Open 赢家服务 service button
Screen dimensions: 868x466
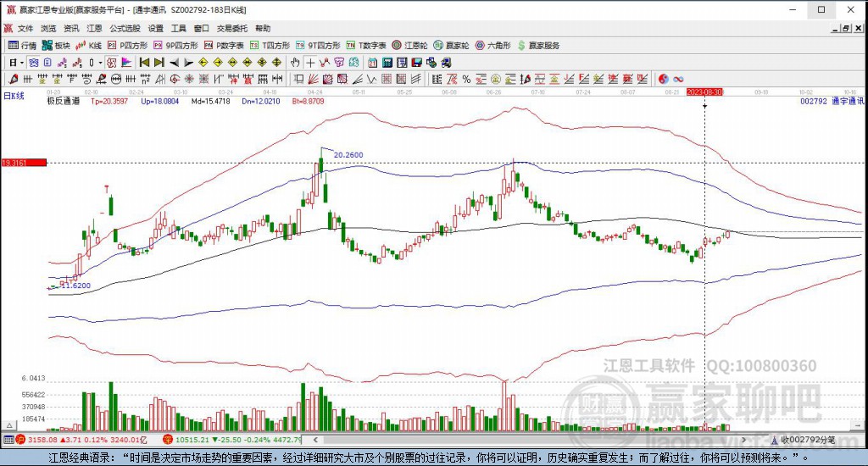[x=538, y=46]
